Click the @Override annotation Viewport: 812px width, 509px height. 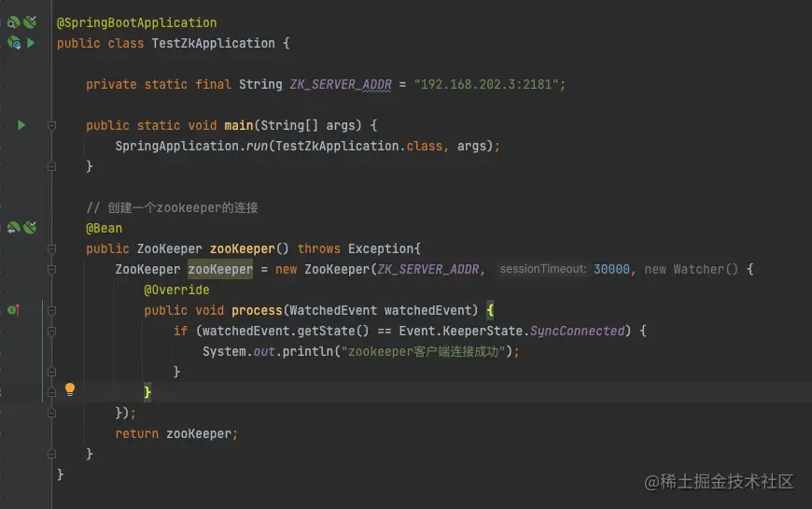[176, 290]
